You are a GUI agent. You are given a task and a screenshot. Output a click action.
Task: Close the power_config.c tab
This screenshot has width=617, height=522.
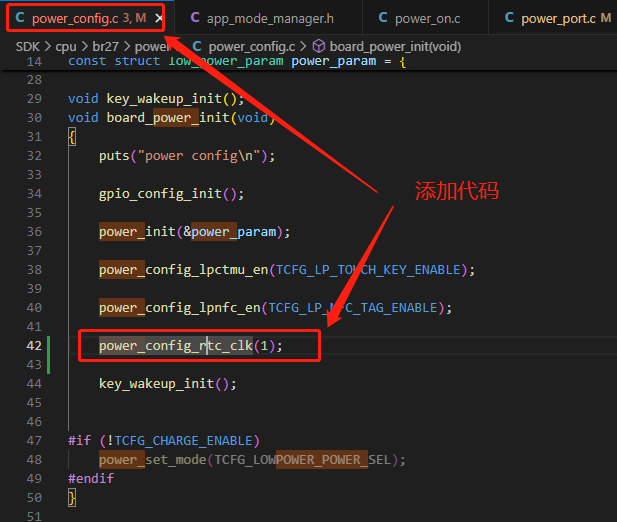[x=159, y=18]
